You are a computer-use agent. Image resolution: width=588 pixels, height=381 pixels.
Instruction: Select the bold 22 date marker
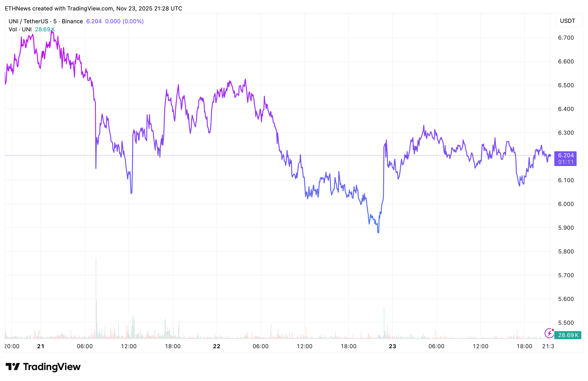[x=217, y=346]
